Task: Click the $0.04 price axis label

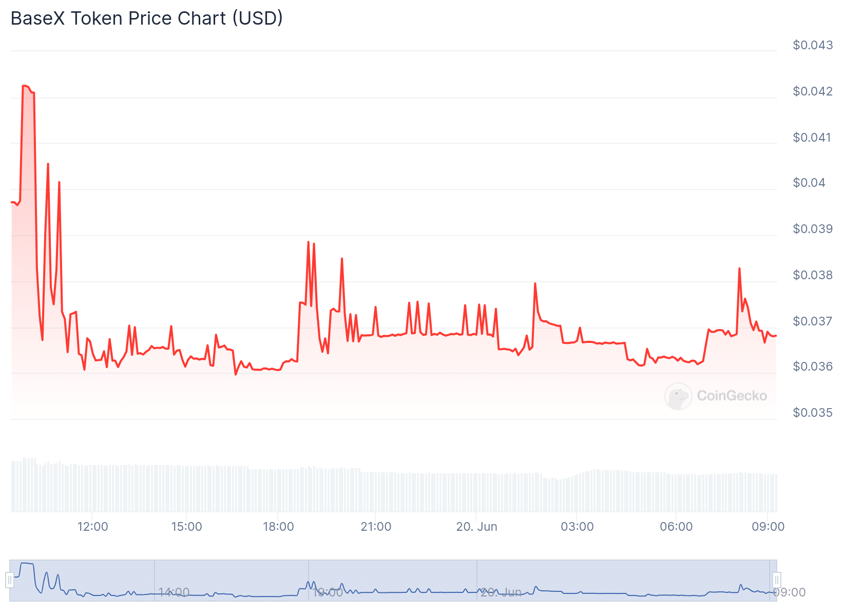Action: [x=809, y=183]
